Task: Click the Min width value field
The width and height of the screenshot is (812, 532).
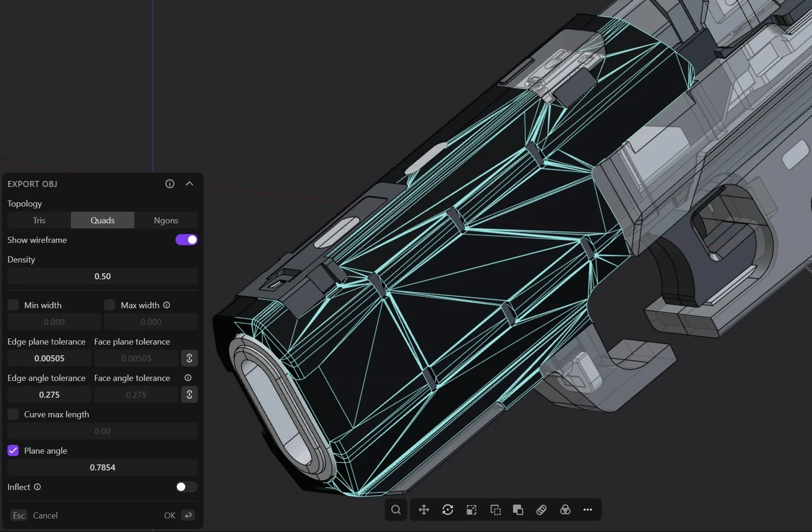Action: pos(54,322)
